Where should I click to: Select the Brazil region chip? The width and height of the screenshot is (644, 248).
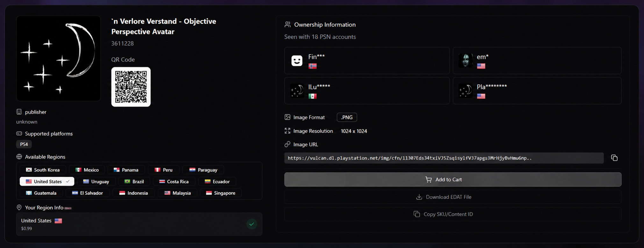pos(134,181)
